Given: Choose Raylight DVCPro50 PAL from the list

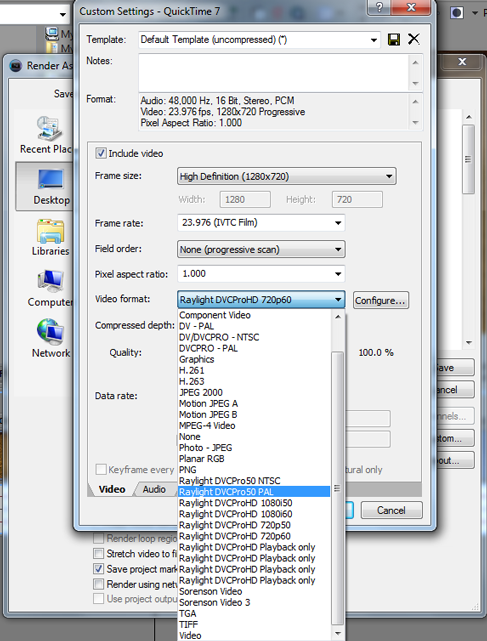Looking at the screenshot, I should 254,492.
